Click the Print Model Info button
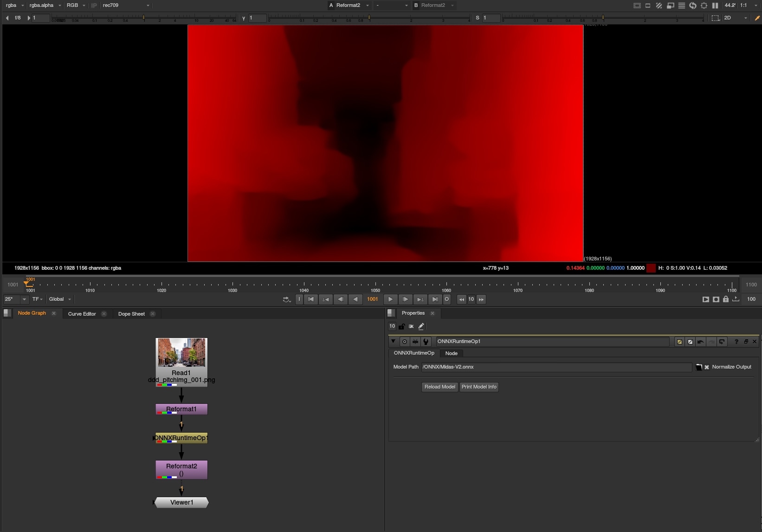The height and width of the screenshot is (532, 762). pyautogui.click(x=479, y=387)
